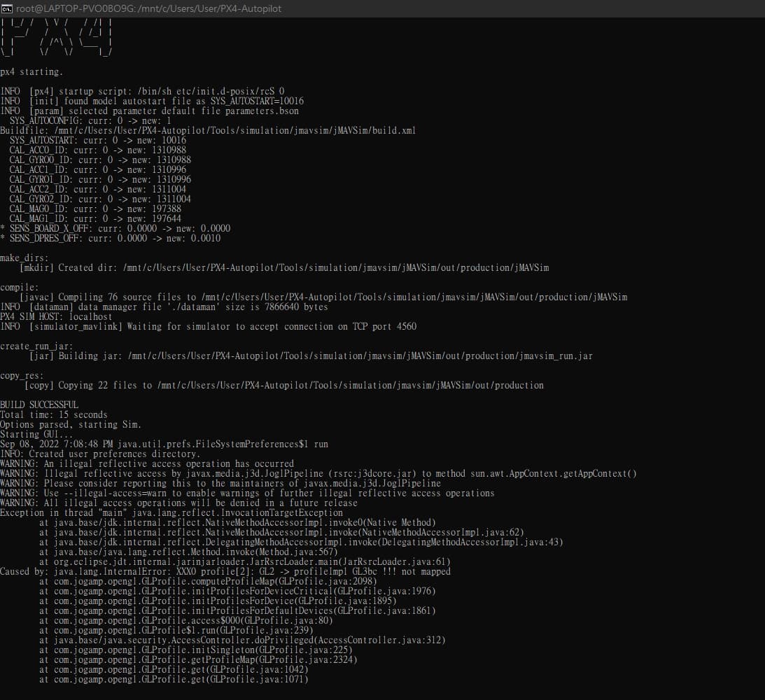Click the GLProfile.access$000 stack line
Screen dimensions: 765x700
point(186,620)
